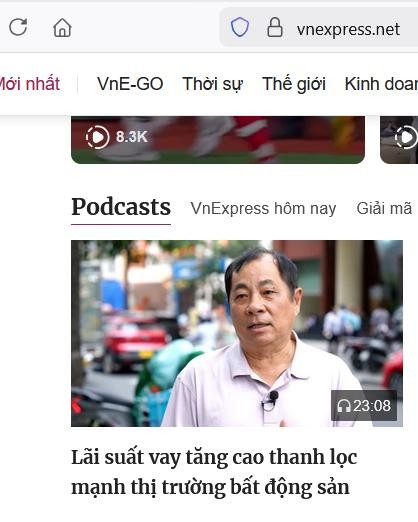Image resolution: width=418 pixels, height=522 pixels.
Task: Show site security info via padlock icon
Action: click(x=275, y=27)
